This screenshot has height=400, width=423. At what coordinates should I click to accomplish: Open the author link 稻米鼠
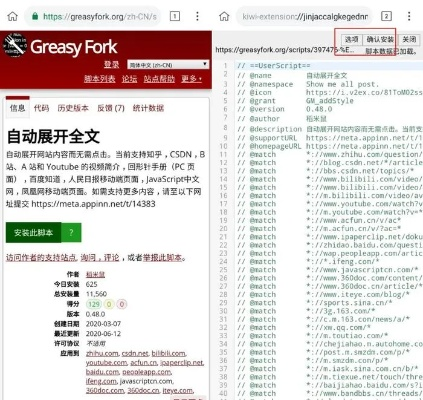(95, 274)
